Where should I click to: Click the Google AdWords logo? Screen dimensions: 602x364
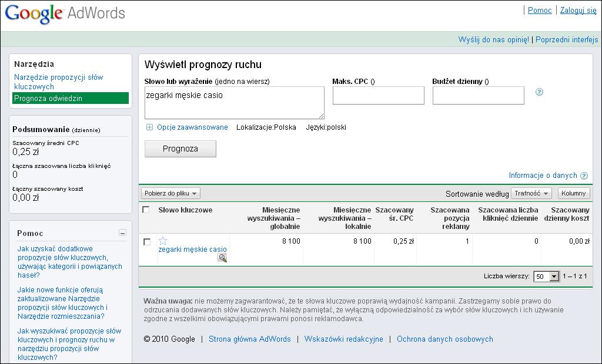click(x=65, y=14)
